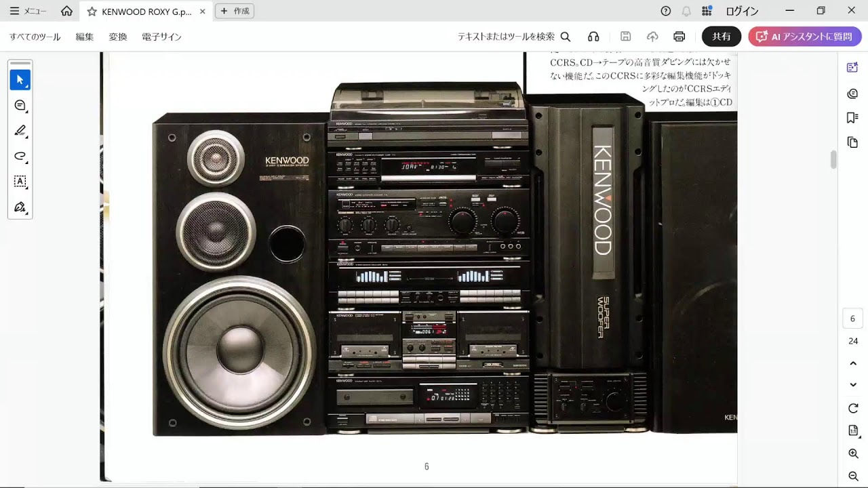Click the cloud upload icon

coord(652,37)
